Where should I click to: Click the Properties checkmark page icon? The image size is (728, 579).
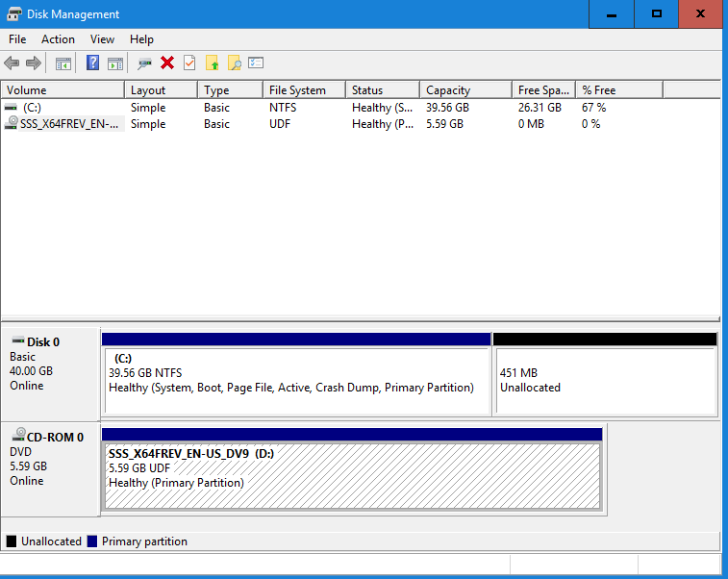(189, 63)
